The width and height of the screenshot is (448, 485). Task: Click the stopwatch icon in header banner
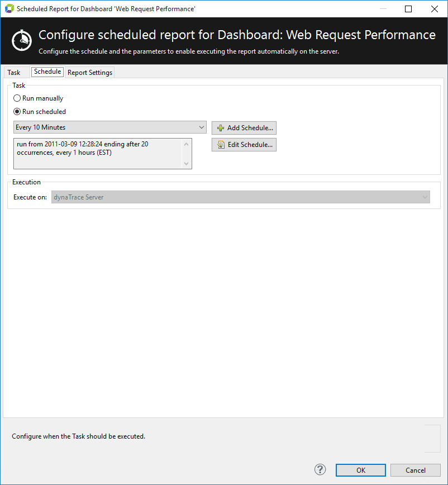coord(22,40)
